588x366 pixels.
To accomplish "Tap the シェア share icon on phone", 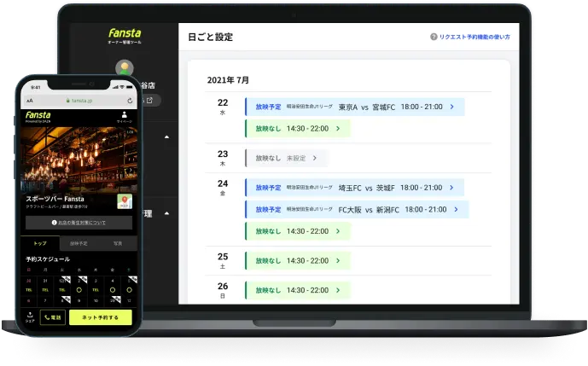I will (30, 317).
